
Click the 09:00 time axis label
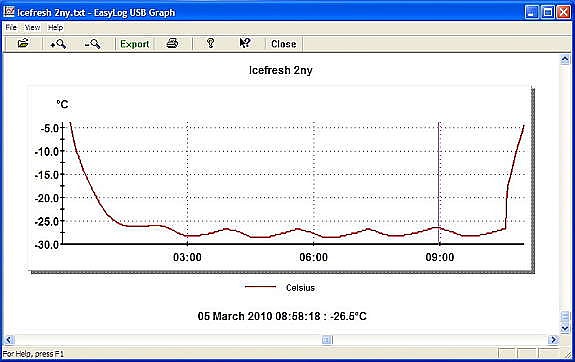tap(440, 257)
